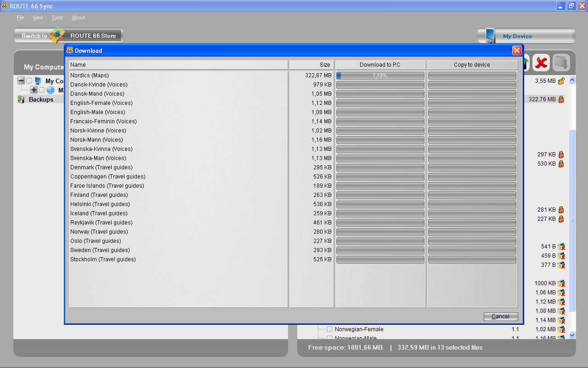Switch to ROUTE 66 Store
Image resolution: width=588 pixels, height=368 pixels.
[68, 35]
